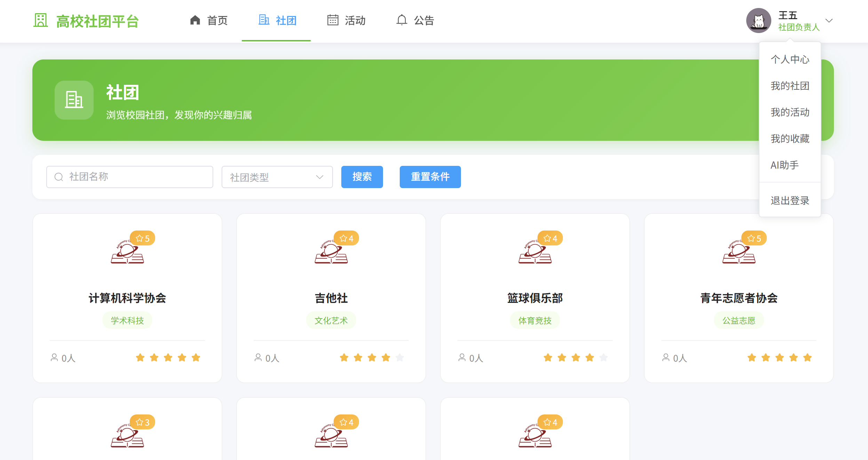Screen dimensions: 868x460
Task: Open the 青年志愿者协会 club logo image
Action: 739,252
